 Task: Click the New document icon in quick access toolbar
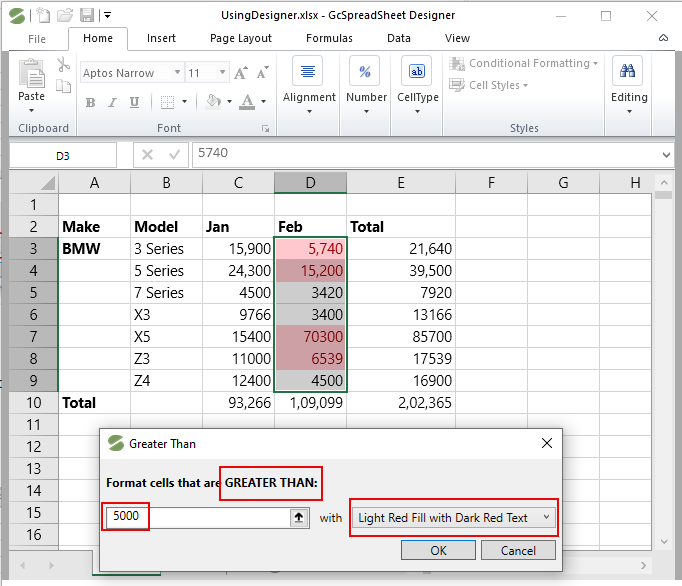click(x=43, y=16)
